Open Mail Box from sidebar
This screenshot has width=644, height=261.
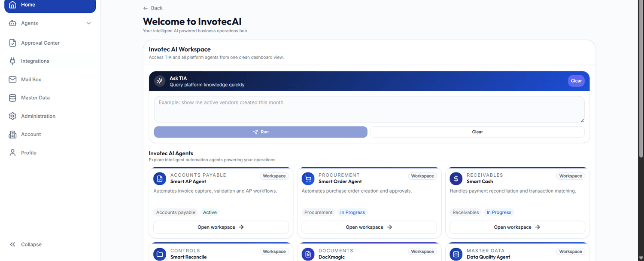point(50,80)
